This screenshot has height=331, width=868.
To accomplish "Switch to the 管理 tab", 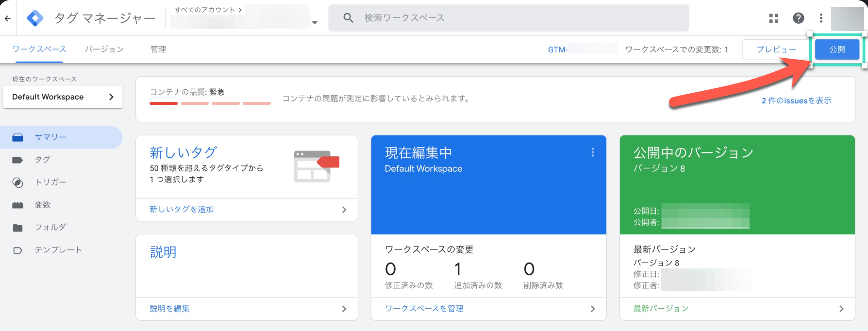I will (158, 50).
